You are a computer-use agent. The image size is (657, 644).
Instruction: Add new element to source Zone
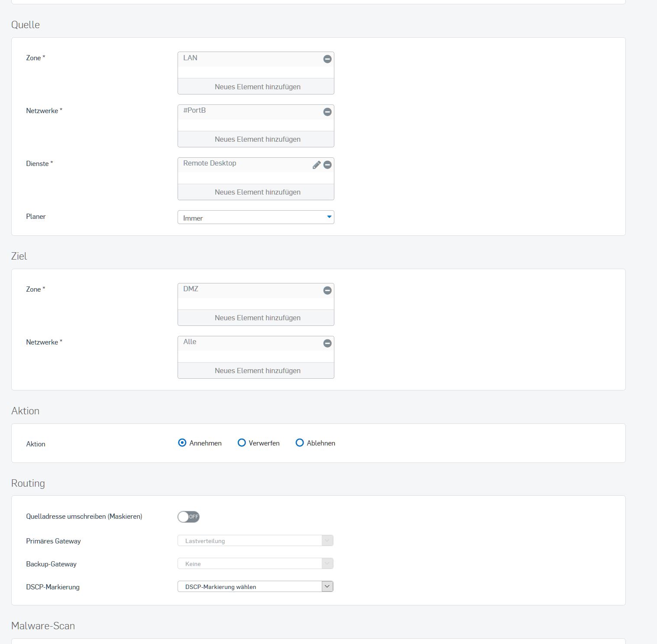pyautogui.click(x=256, y=86)
